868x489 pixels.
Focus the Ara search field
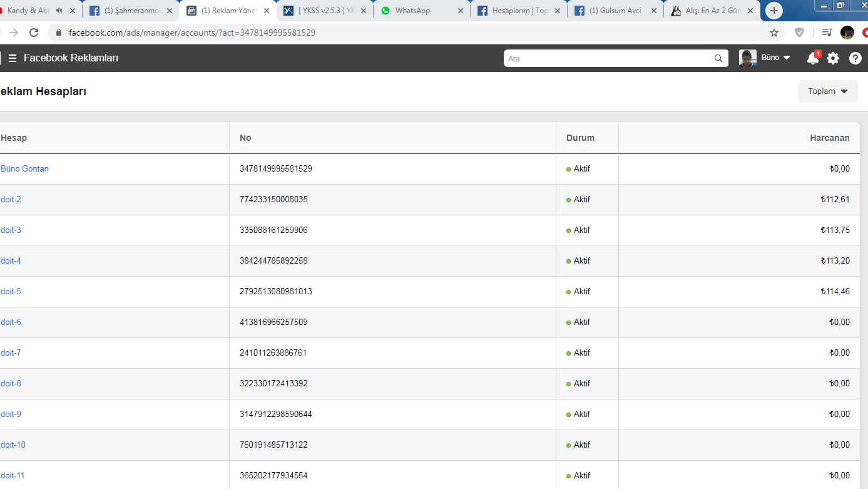point(610,58)
